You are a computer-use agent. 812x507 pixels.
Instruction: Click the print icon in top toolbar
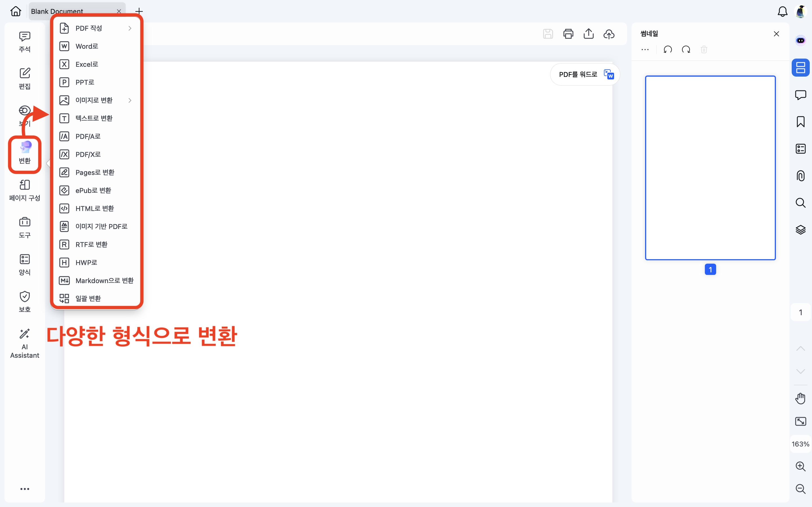568,34
